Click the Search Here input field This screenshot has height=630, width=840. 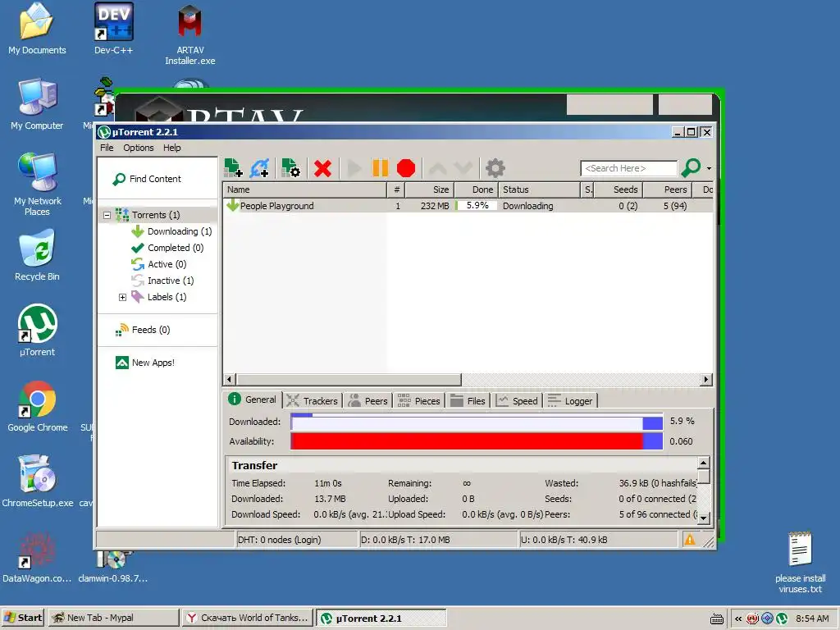coord(629,168)
